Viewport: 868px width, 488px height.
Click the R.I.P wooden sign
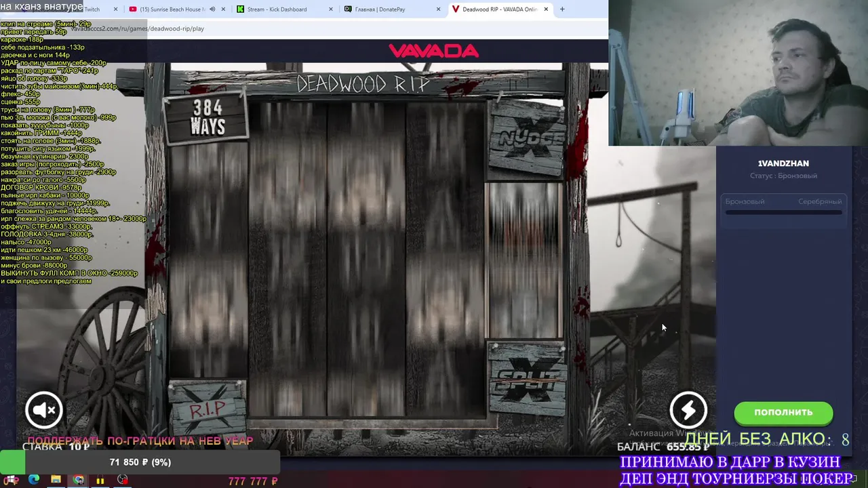click(x=207, y=408)
